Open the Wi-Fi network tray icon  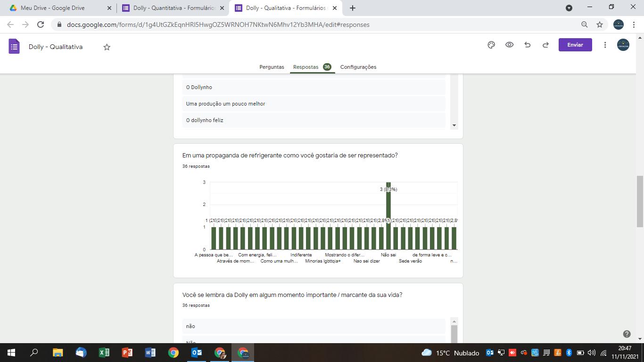603,353
